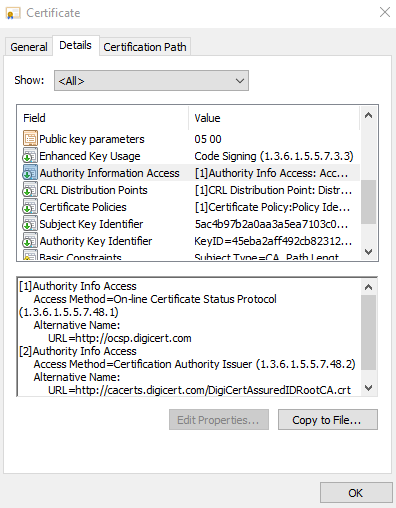Screen dimensions: 396x508
Task: Close the Certificate dialog
Action: click(x=385, y=12)
